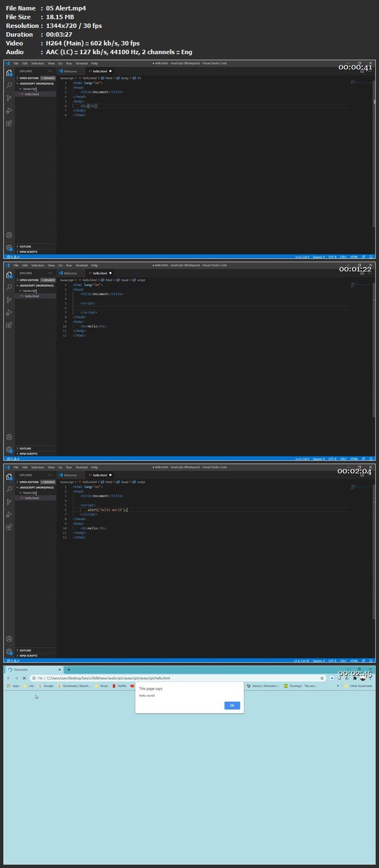Viewport: 379px width, 868px height.
Task: Click 'Ln 6, Col 30' in status bar
Action: (x=302, y=661)
